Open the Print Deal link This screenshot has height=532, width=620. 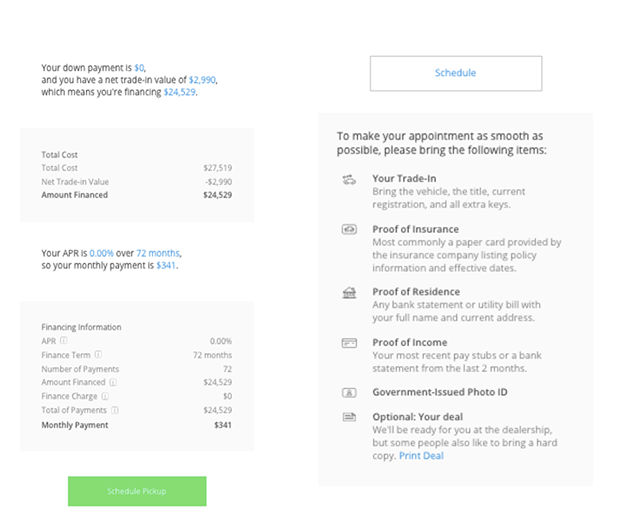click(421, 456)
